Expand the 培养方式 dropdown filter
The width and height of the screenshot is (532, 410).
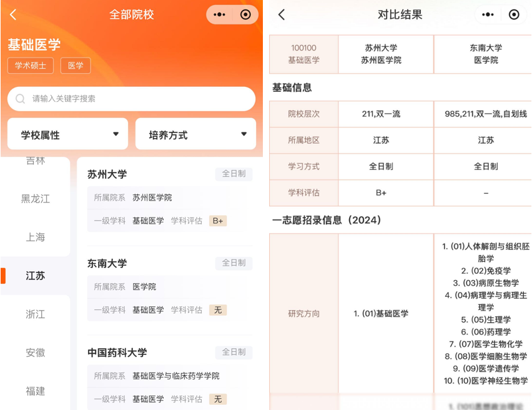click(195, 134)
